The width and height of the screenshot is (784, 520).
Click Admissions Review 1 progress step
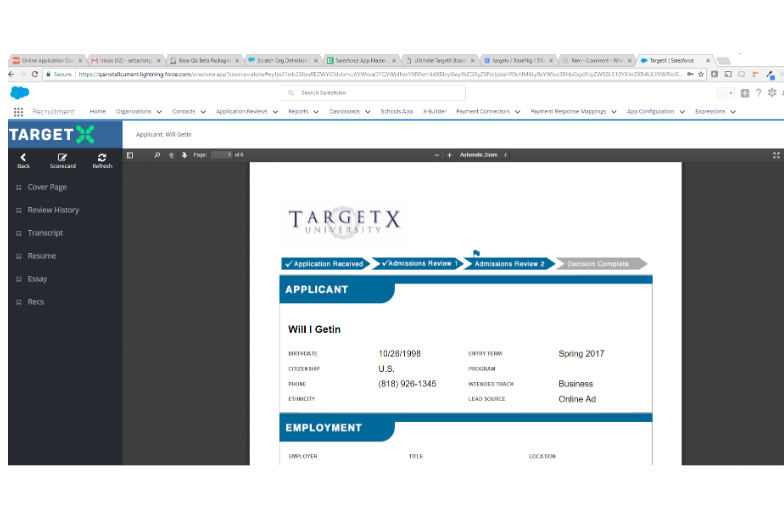pyautogui.click(x=418, y=264)
